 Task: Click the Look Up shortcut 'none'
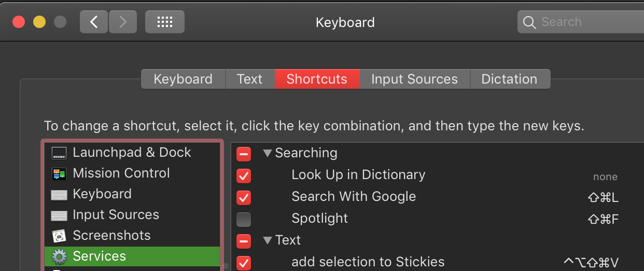[x=605, y=177]
